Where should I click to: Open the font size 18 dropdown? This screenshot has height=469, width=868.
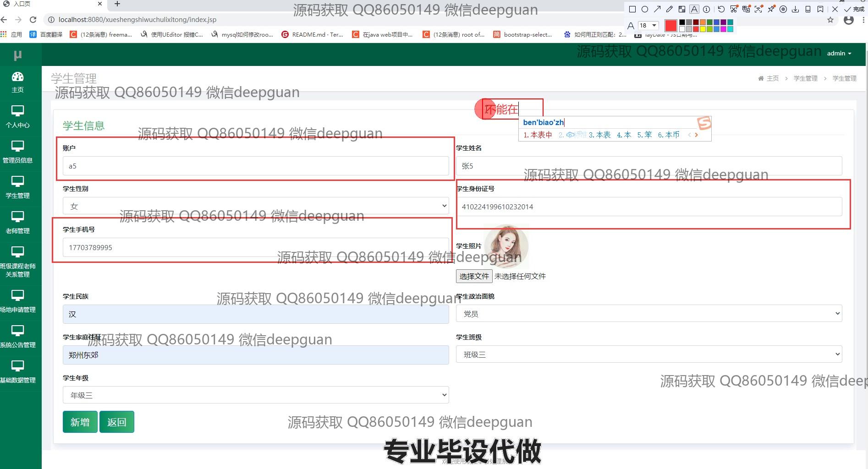(x=648, y=26)
